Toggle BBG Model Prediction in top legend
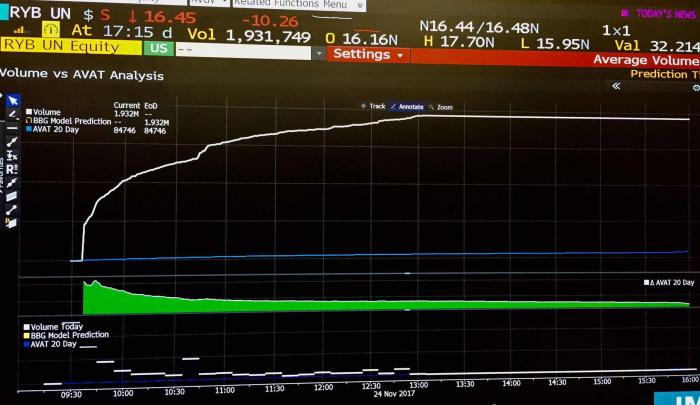This screenshot has height=405, width=700. 29,121
